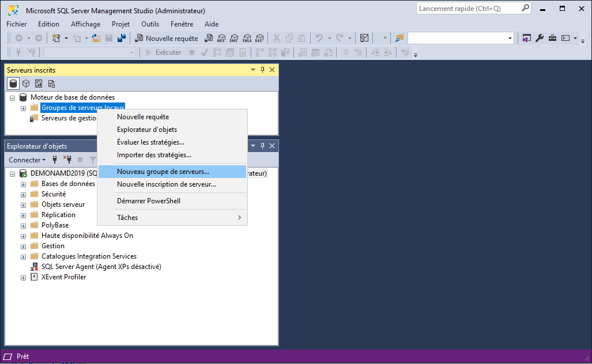
Task: Open the Aide menu
Action: point(212,24)
